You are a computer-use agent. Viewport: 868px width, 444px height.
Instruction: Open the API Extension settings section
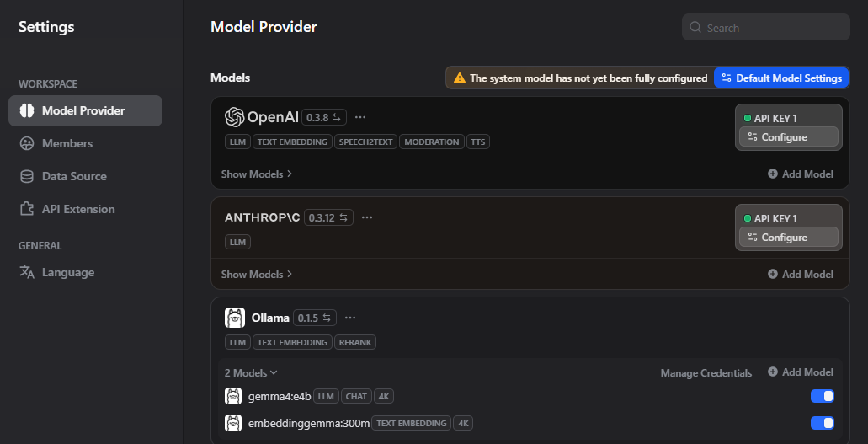[85, 209]
